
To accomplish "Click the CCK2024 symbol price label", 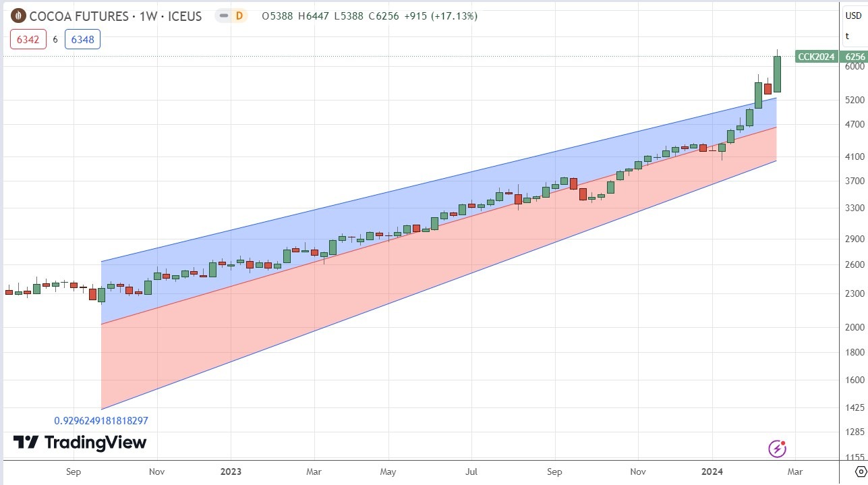I will (x=816, y=57).
